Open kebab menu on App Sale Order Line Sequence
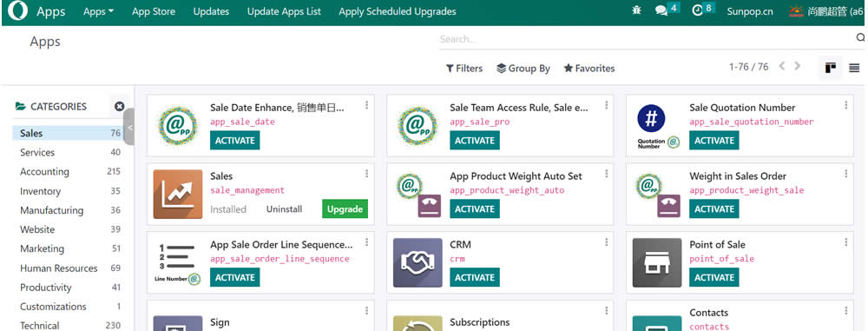Viewport: 868px width, 331px height. (366, 242)
